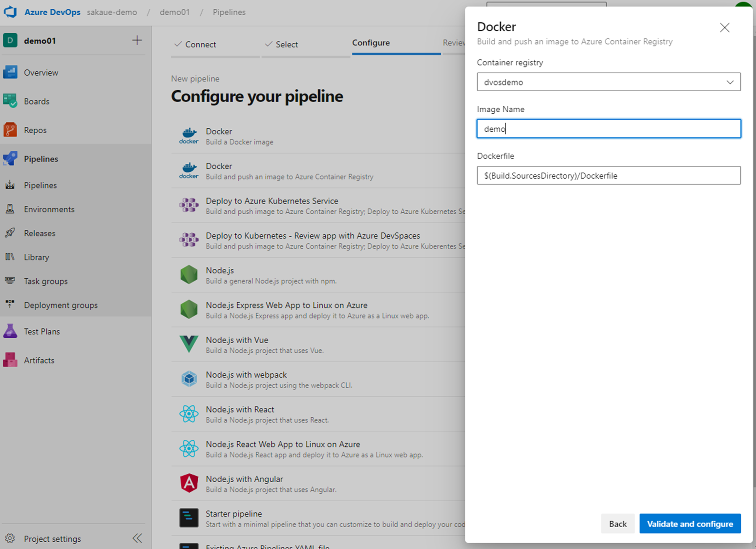Click the Image Name input field

609,129
